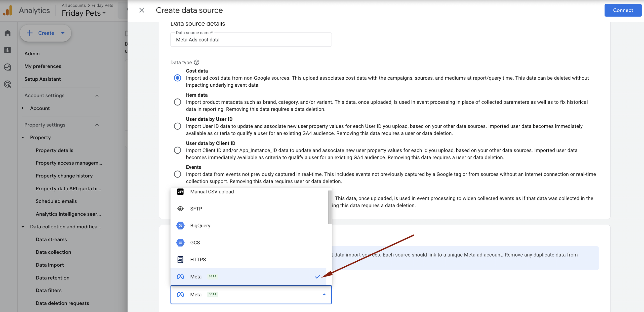Open My preferences in sidebar
Viewport: 644px width, 312px height.
[43, 66]
